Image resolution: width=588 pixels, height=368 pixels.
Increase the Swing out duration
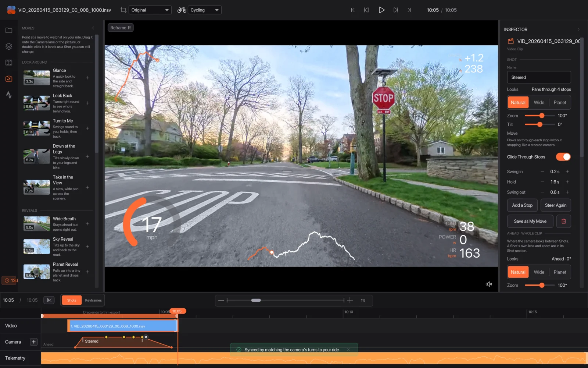(x=567, y=192)
